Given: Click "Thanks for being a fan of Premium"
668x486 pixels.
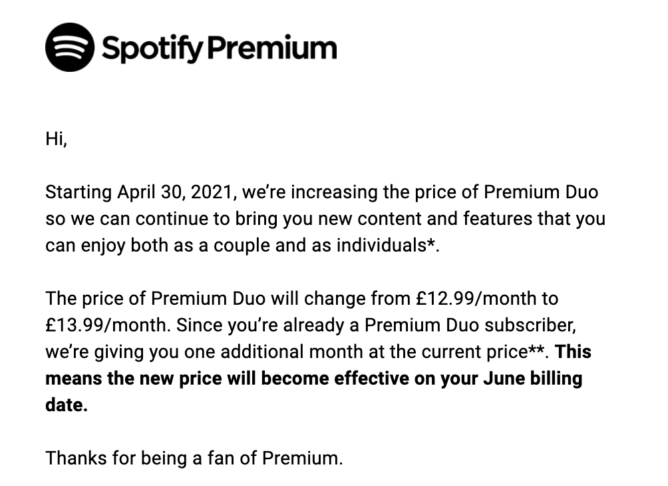Looking at the screenshot, I should [x=194, y=459].
